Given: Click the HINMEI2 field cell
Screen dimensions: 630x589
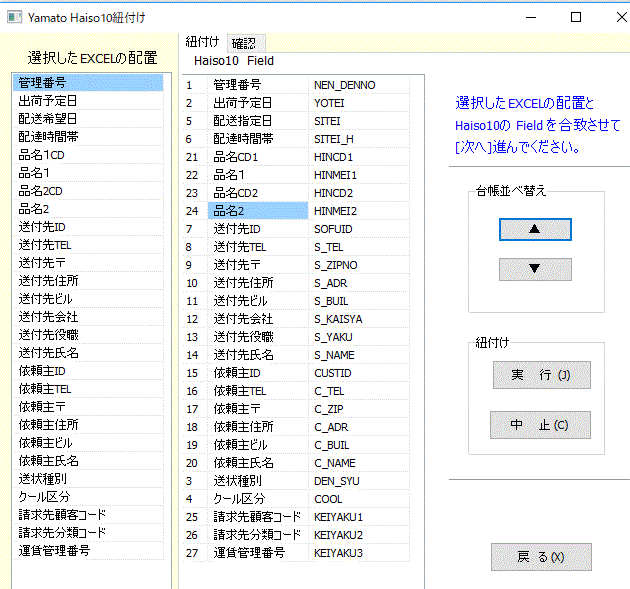Looking at the screenshot, I should click(x=359, y=211).
